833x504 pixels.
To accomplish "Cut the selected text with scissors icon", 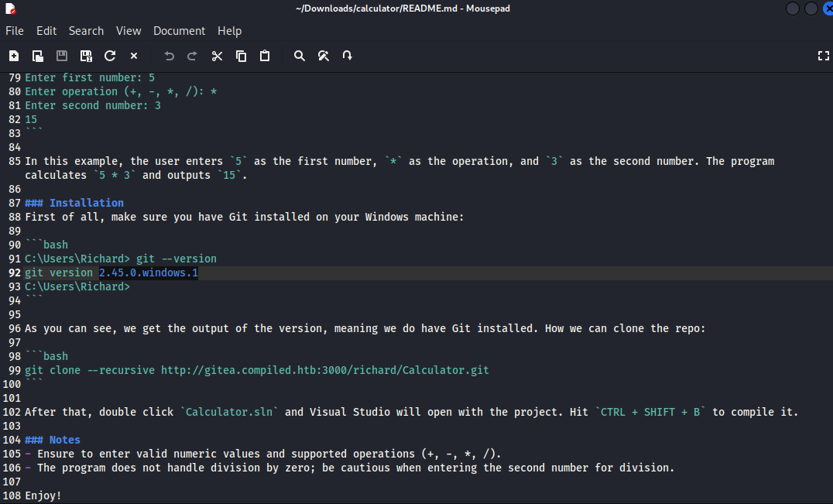I will coord(217,56).
